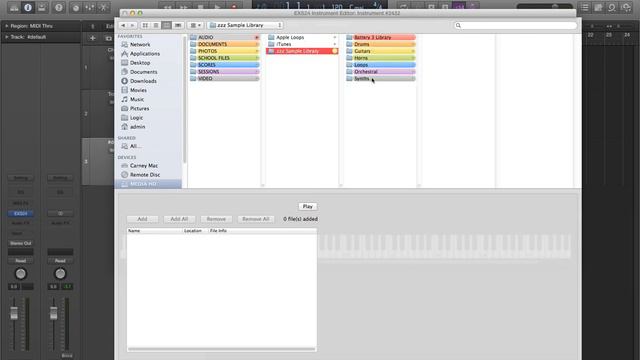Viewport: 640px width, 360px height.
Task: Click the file browser search field
Action: click(x=516, y=25)
